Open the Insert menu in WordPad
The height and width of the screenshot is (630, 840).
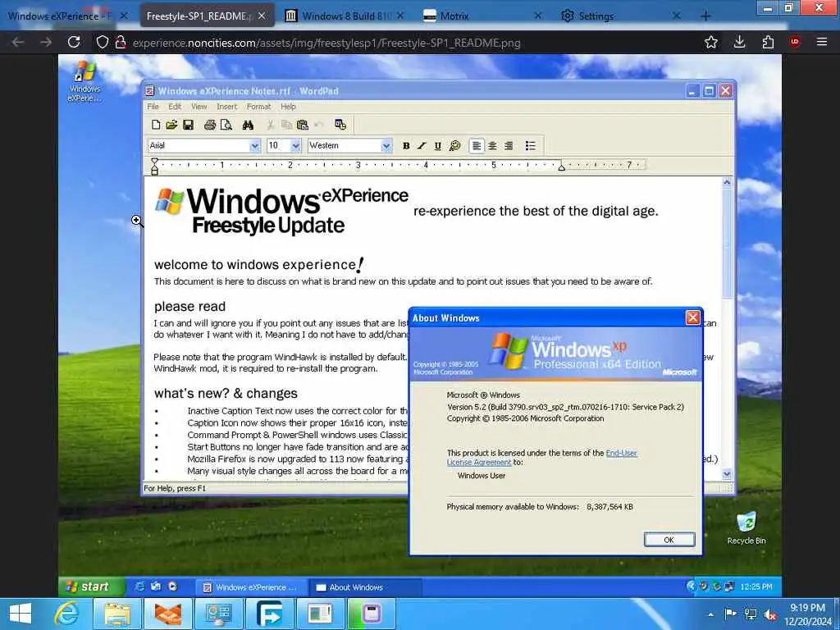point(226,107)
